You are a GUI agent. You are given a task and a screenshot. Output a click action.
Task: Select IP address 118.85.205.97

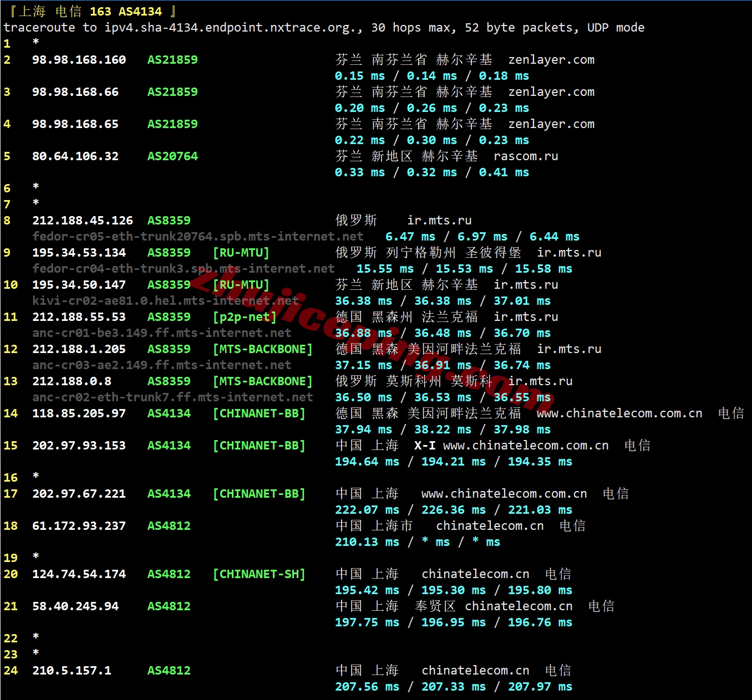(79, 413)
